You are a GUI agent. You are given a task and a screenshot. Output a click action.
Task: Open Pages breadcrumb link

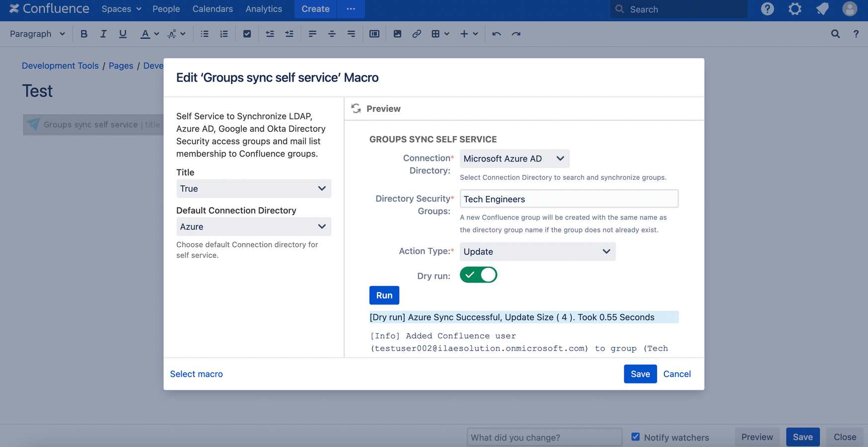tap(121, 66)
